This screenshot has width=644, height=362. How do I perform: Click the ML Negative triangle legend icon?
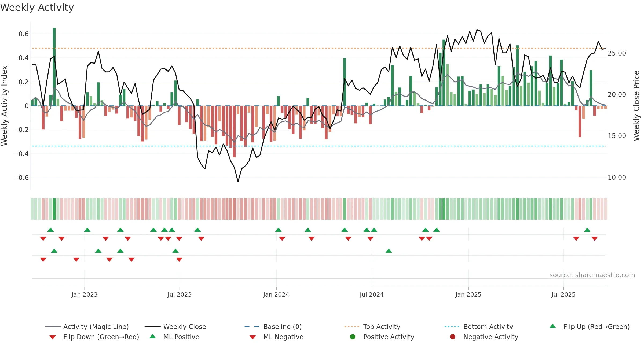click(x=253, y=337)
